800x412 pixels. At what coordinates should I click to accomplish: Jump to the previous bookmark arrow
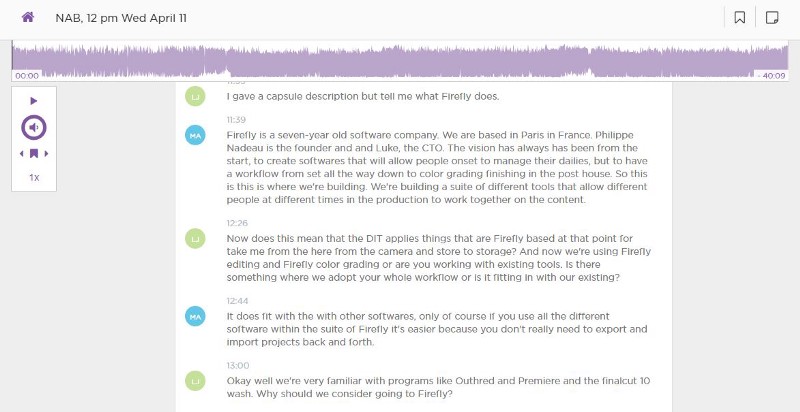(21, 153)
